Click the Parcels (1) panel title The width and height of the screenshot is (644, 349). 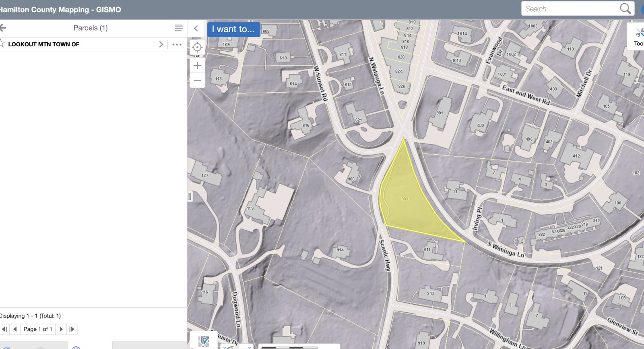tap(91, 28)
